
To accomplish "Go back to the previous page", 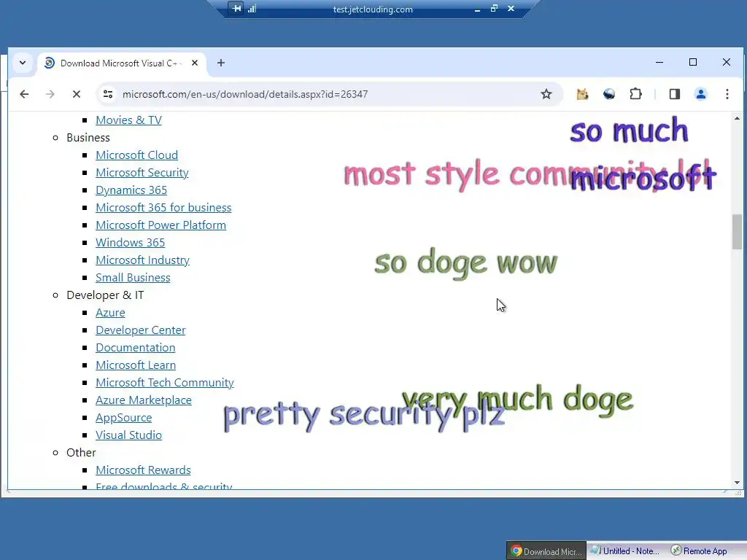I will (24, 94).
